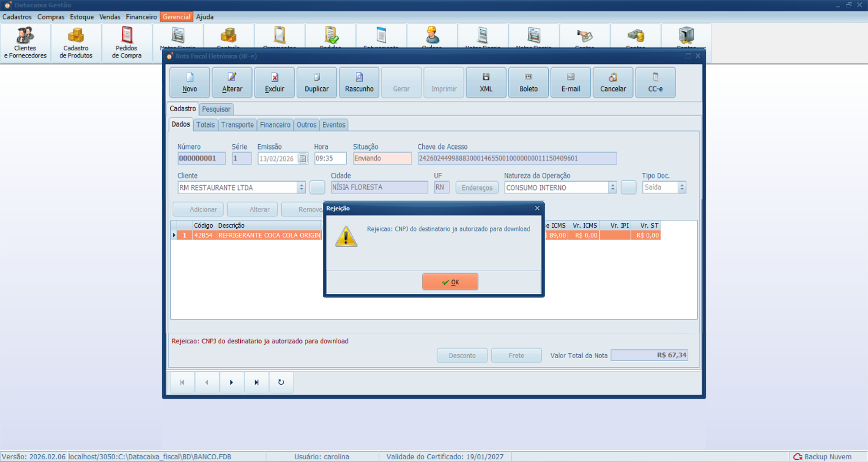Switch to the Totais tab
868x462 pixels.
(205, 125)
